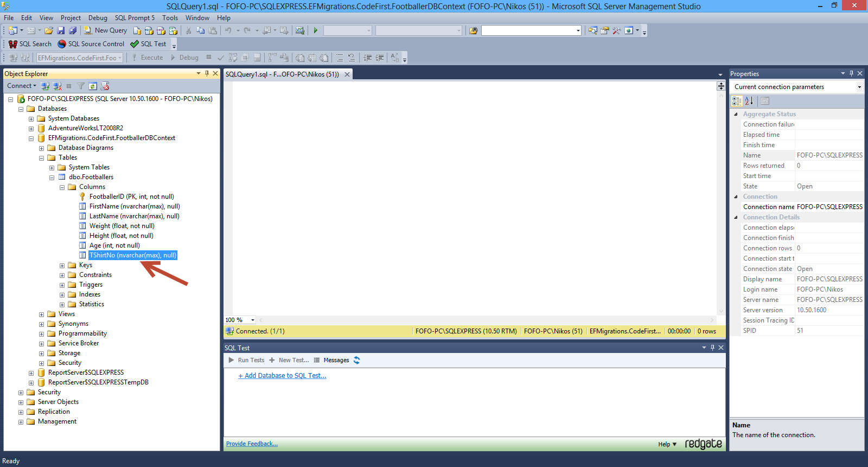Click the XMLA query toolbar icon
This screenshot has width=868, height=467.
[x=173, y=30]
